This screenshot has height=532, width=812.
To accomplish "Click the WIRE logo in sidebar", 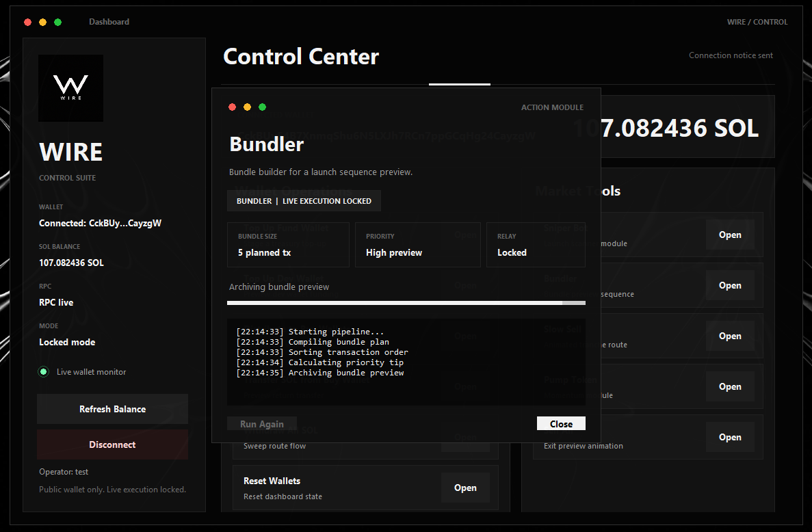I will tap(71, 88).
